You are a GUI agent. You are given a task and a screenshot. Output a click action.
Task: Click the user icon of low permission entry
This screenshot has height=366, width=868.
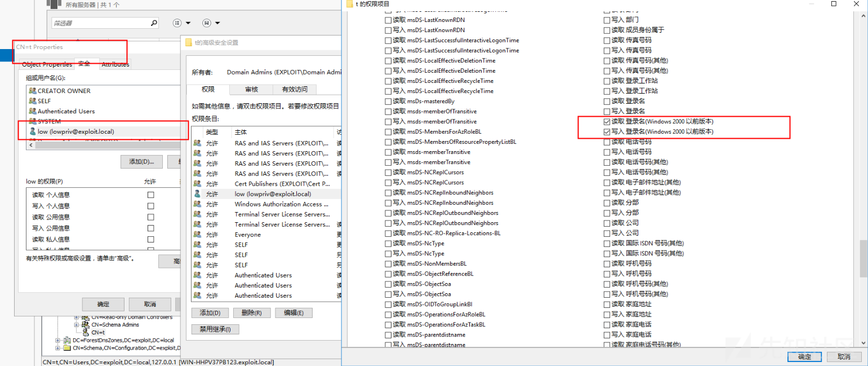coord(197,194)
